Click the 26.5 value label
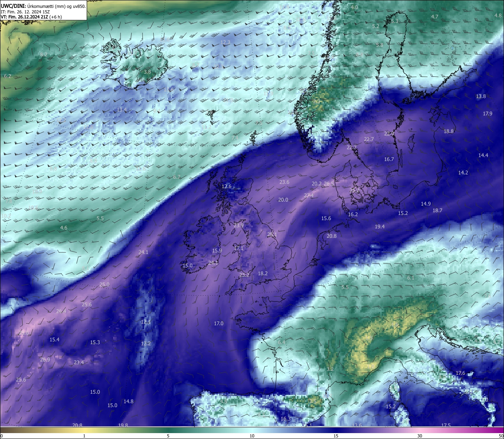Viewport: 504px width, 439px height. (x=329, y=184)
